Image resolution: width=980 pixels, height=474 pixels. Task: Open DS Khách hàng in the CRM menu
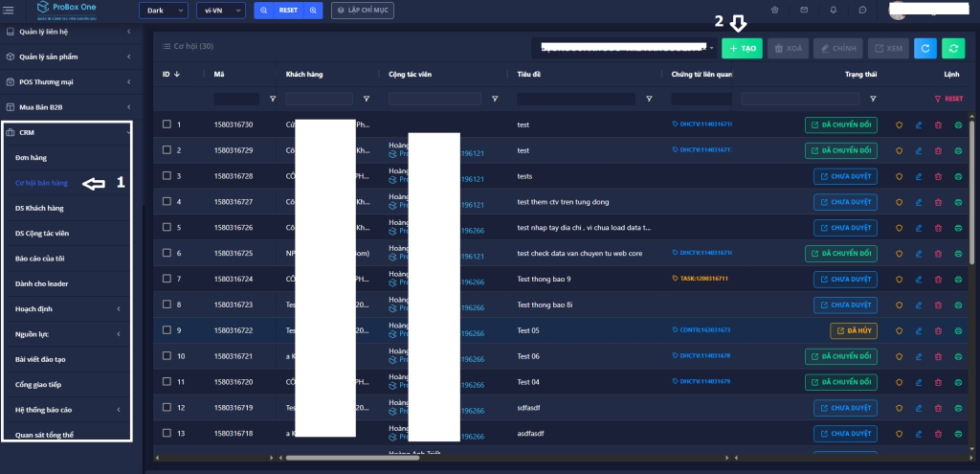[x=41, y=207]
